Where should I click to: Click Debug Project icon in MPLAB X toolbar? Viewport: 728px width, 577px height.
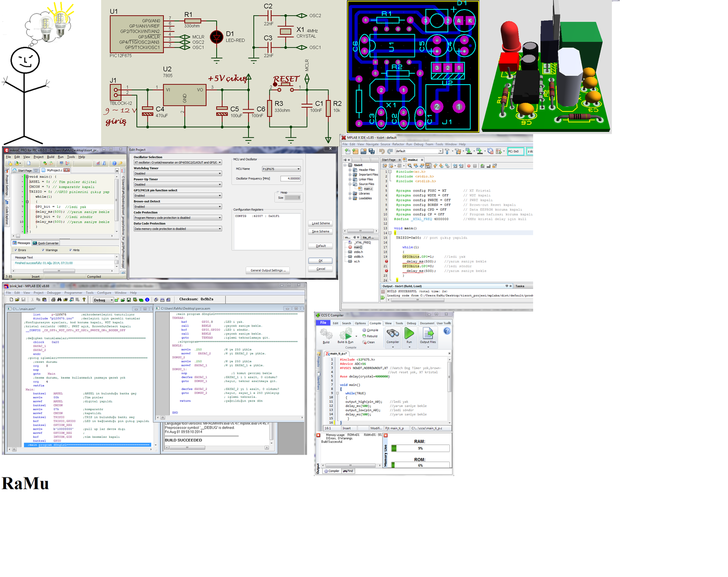pos(499,151)
